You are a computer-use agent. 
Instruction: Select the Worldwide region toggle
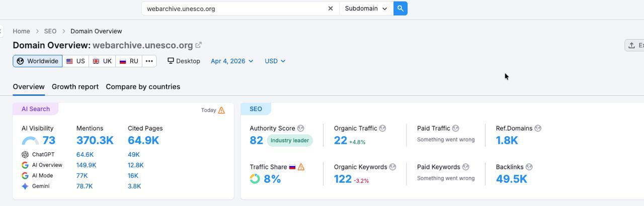[38, 61]
